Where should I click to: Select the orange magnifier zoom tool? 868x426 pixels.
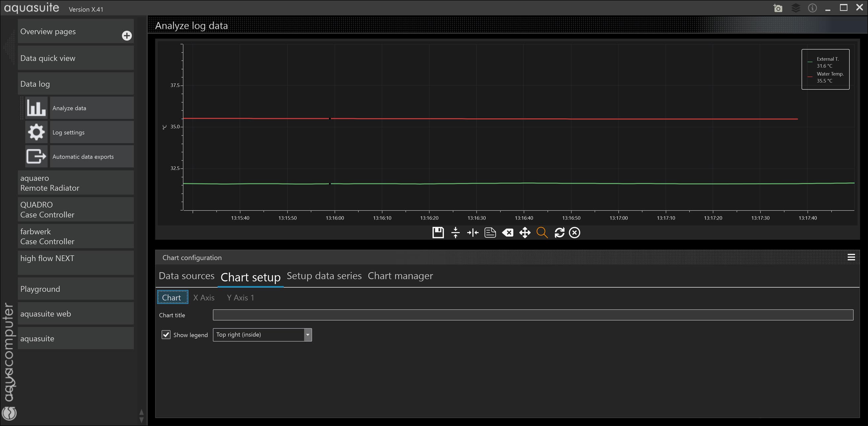(x=542, y=232)
